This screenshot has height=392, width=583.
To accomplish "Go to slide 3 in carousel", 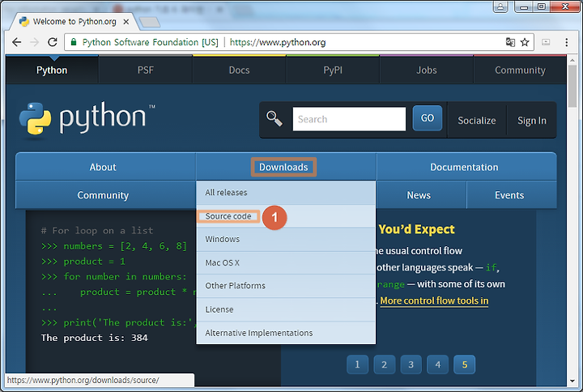I will (411, 364).
